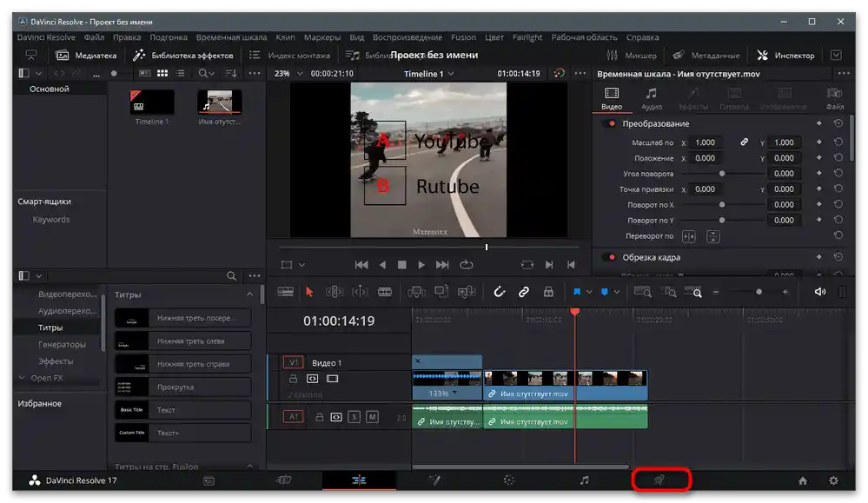Select the Blade edit mode tool
The width and height of the screenshot is (868, 503).
pos(385,292)
